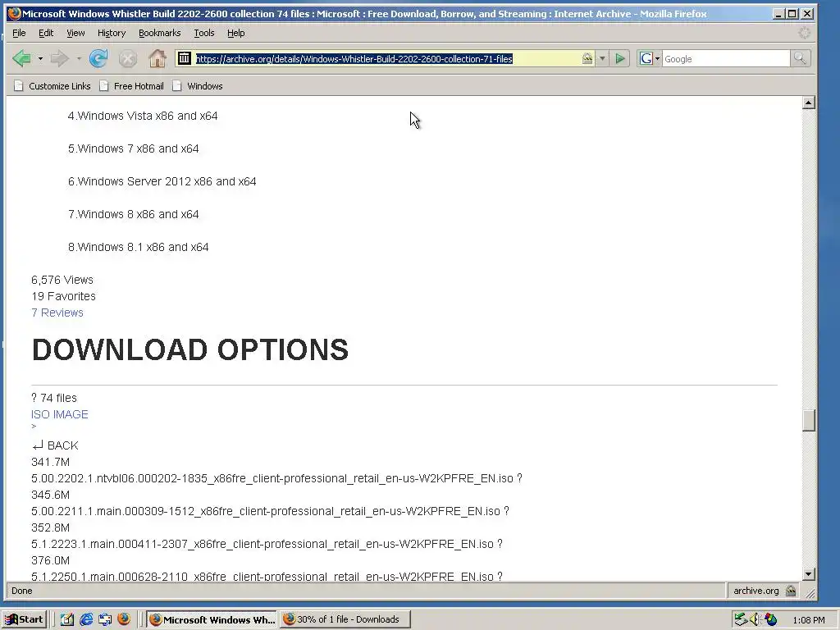
Task: Expand the address bar URL history dropdown
Action: (602, 58)
